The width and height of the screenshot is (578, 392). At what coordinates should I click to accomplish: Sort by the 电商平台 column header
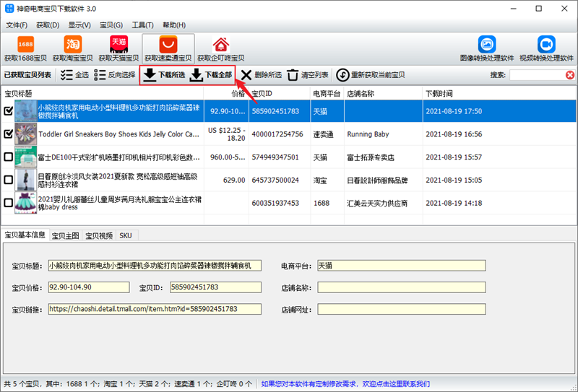pos(327,94)
